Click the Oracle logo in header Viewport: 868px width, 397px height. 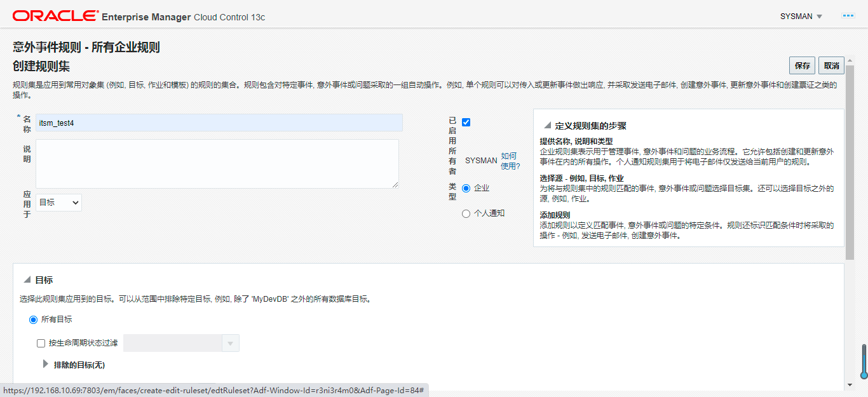click(x=55, y=16)
